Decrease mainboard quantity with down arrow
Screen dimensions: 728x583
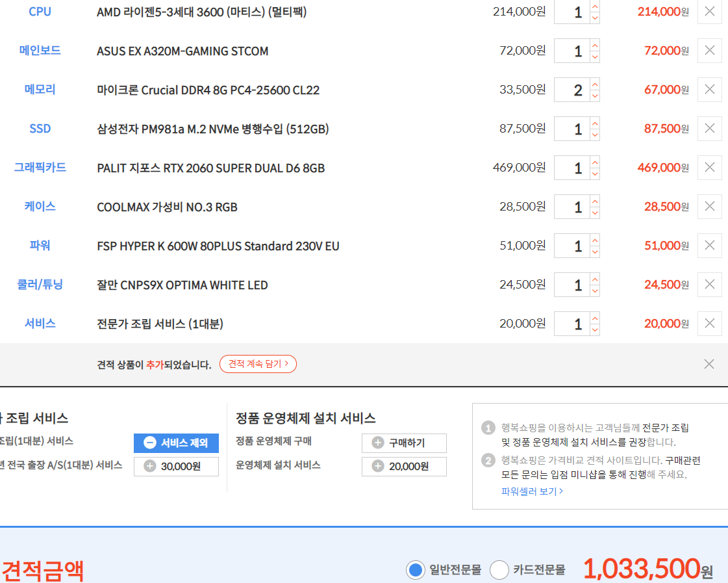point(595,57)
